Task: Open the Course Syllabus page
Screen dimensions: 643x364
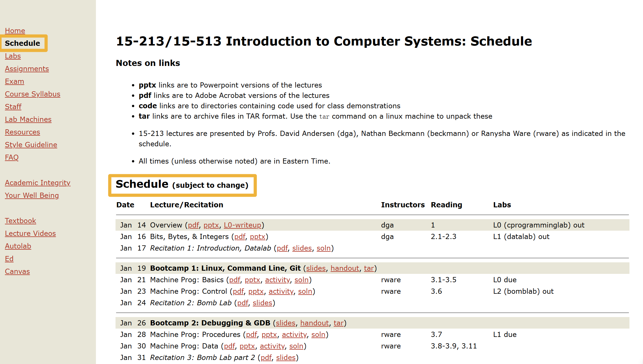Action: pyautogui.click(x=33, y=94)
